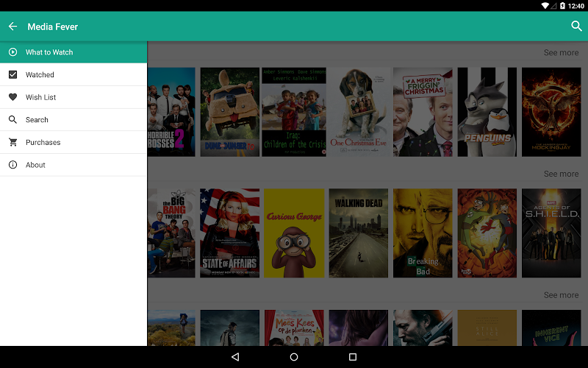This screenshot has height=368, width=588.
Task: Click the Purchases cart icon
Action: point(12,142)
